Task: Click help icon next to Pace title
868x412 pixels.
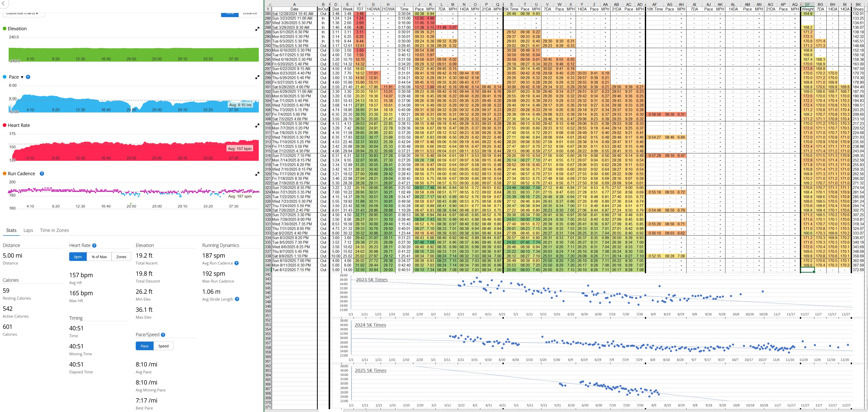Action: 28,77
